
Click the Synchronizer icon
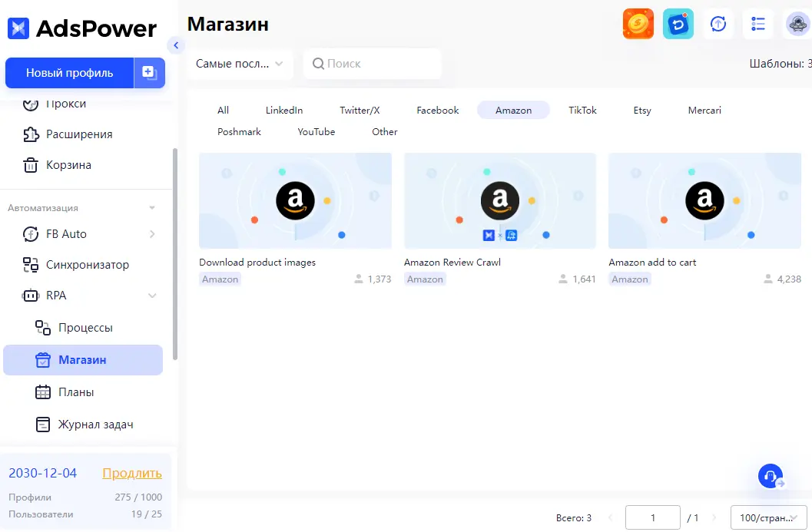31,265
